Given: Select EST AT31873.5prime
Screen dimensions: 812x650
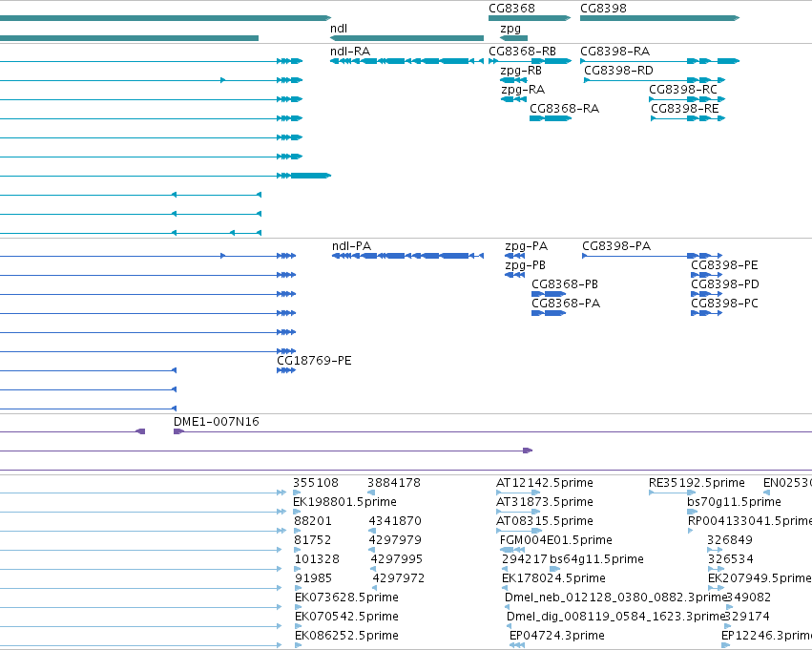Looking at the screenshot, I should 545,502.
